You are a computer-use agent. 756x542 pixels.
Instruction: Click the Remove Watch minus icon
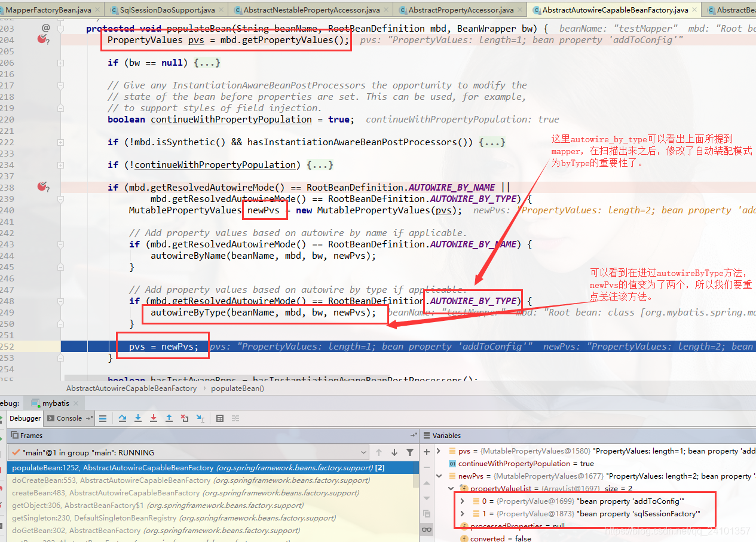click(x=427, y=467)
